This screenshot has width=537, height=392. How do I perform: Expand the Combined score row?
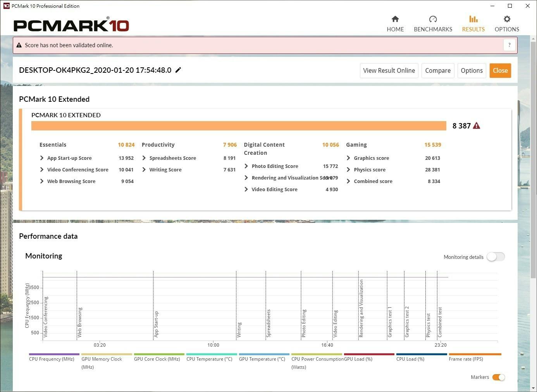(349, 181)
